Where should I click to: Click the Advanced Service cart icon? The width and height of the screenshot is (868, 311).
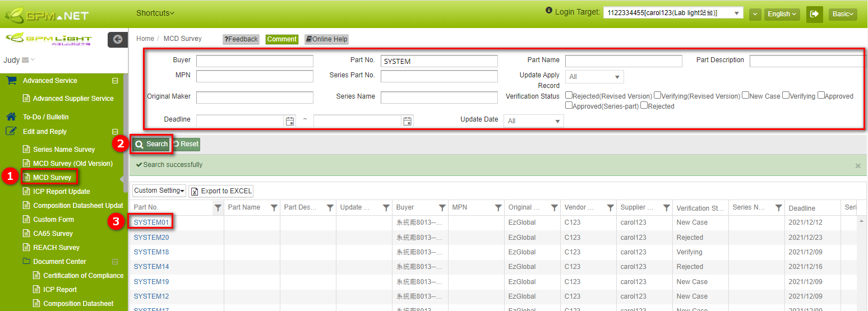tap(11, 80)
